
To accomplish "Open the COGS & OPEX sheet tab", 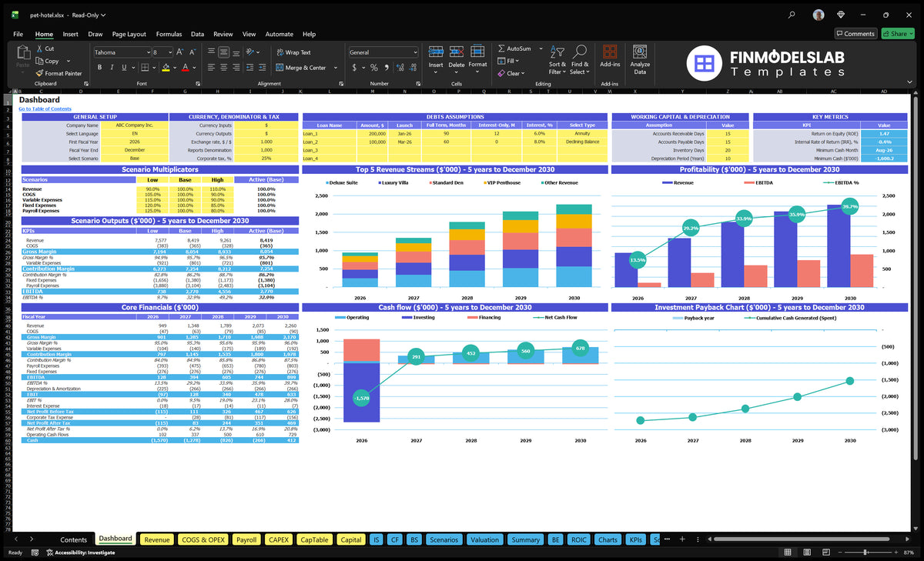I will click(x=203, y=539).
